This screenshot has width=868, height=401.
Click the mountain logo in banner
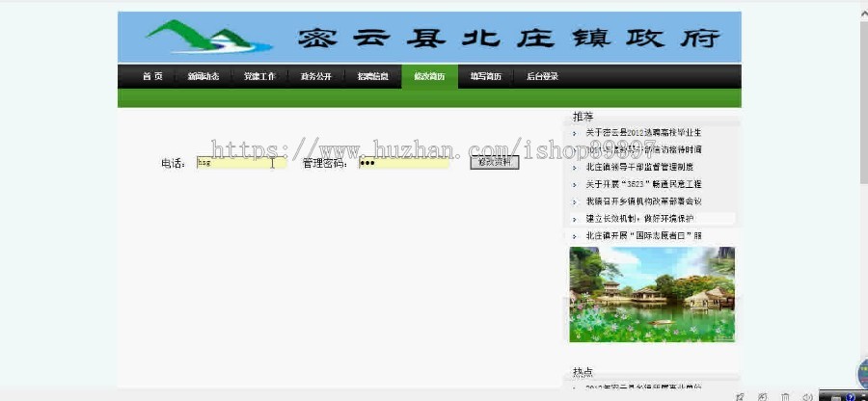tap(209, 37)
